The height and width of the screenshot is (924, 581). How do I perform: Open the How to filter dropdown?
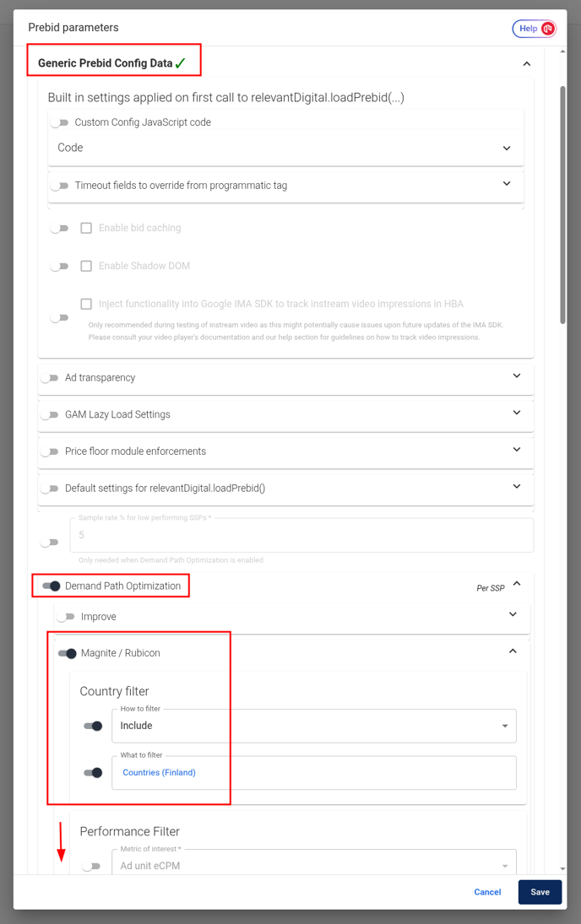tap(313, 726)
